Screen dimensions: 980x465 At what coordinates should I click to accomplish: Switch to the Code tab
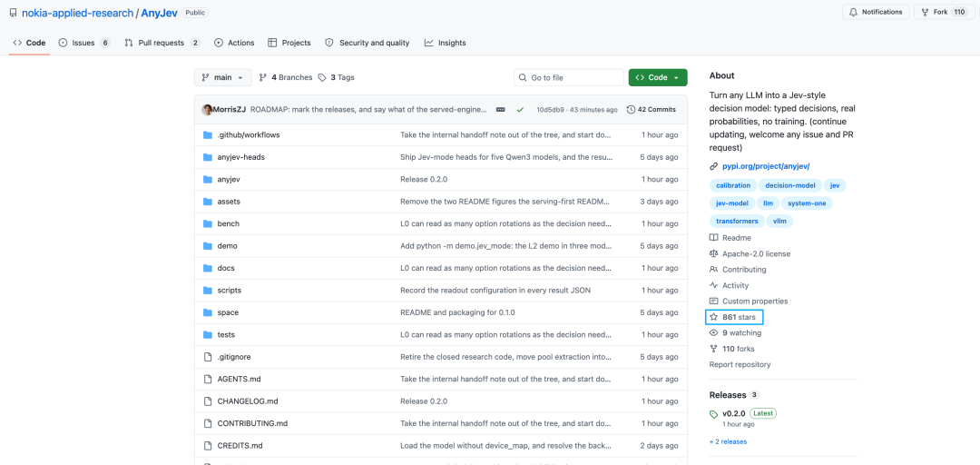(x=29, y=43)
